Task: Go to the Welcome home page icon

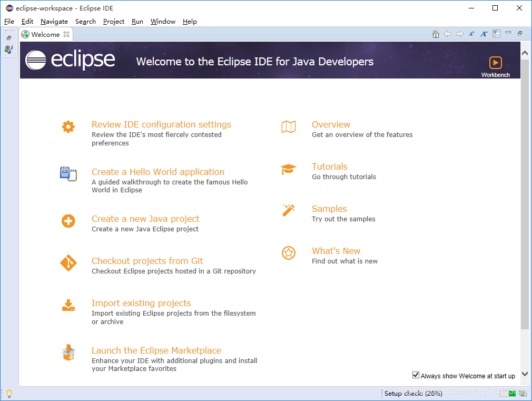Action: [436, 34]
